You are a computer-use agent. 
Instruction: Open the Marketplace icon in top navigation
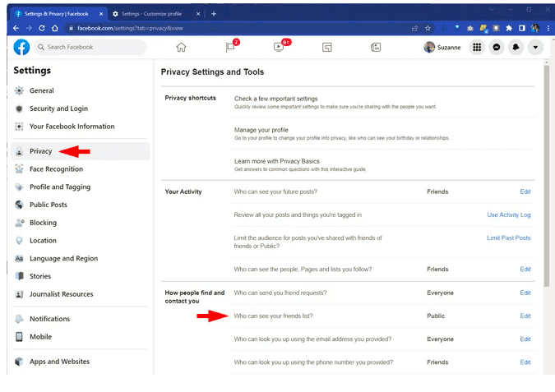[x=327, y=47]
